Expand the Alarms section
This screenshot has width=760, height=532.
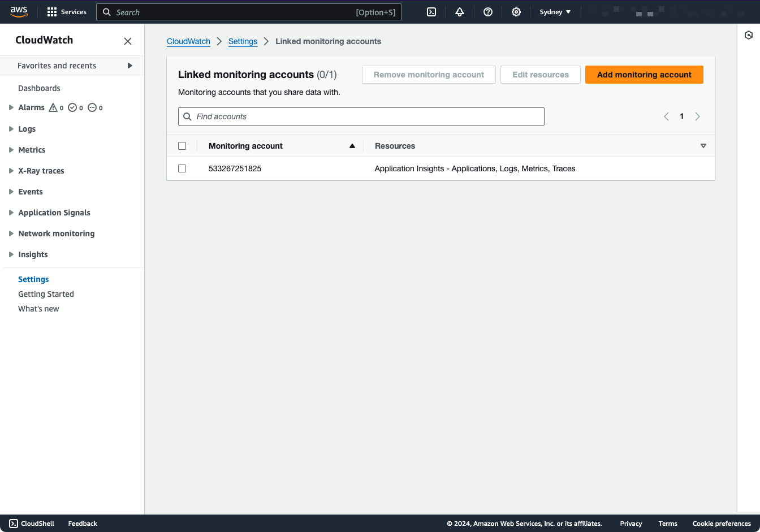pos(11,107)
